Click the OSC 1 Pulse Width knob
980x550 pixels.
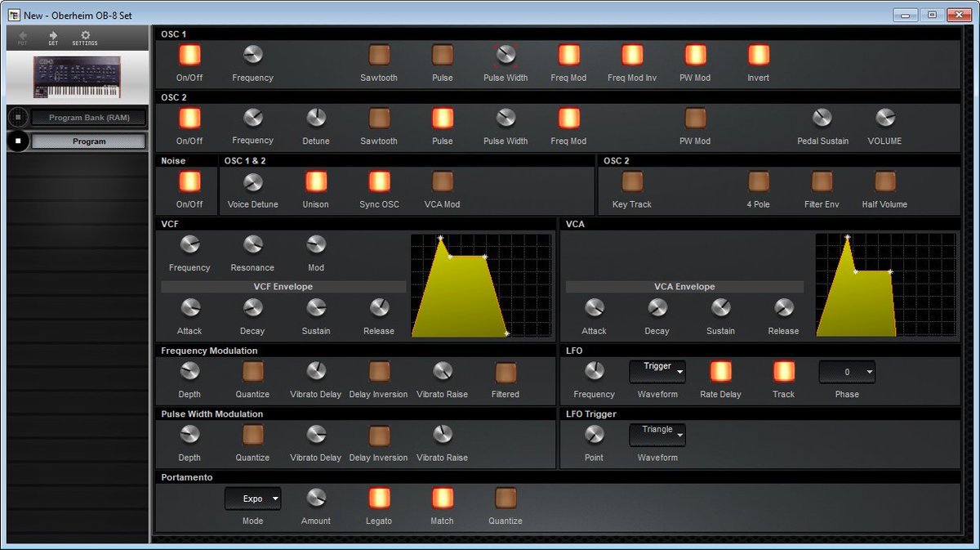(506, 55)
